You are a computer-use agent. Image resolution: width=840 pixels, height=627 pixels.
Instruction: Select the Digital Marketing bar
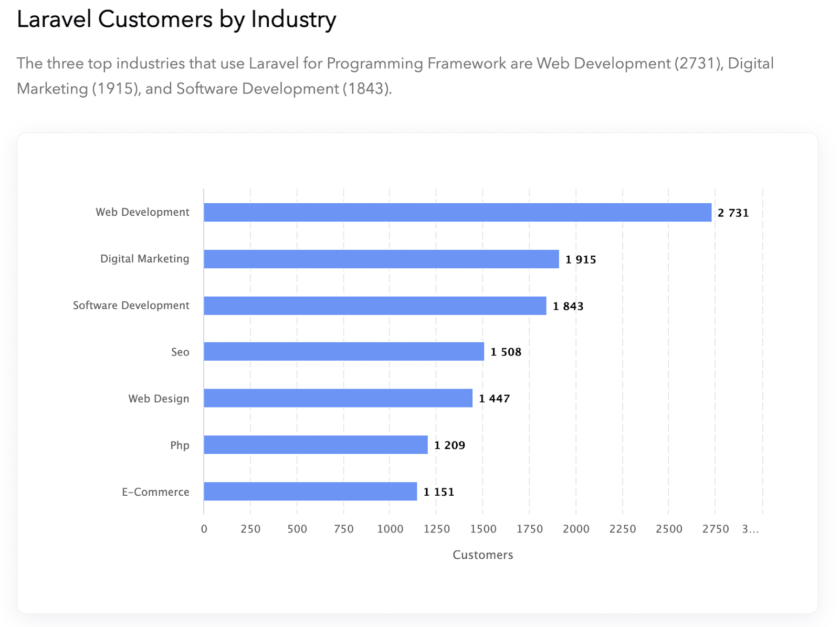coord(381,258)
